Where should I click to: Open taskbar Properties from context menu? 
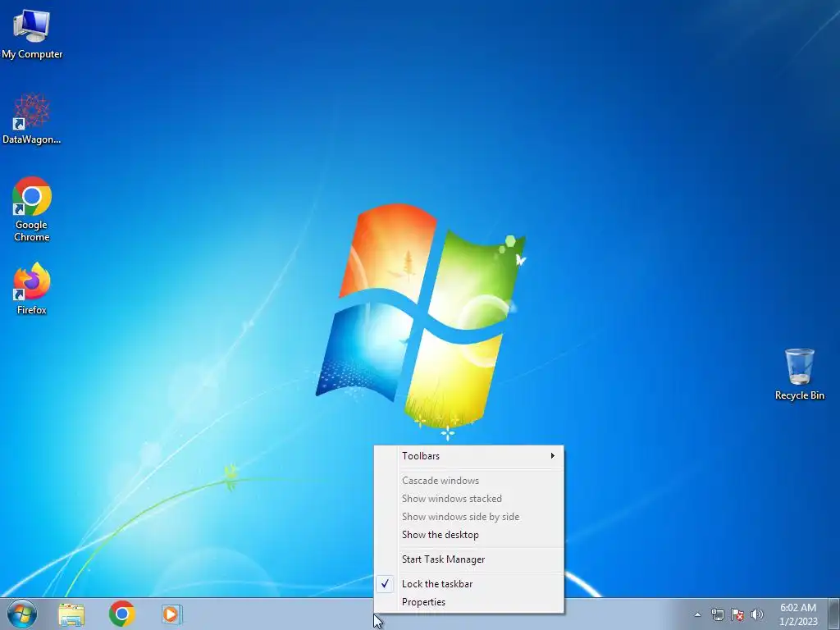pyautogui.click(x=468, y=602)
